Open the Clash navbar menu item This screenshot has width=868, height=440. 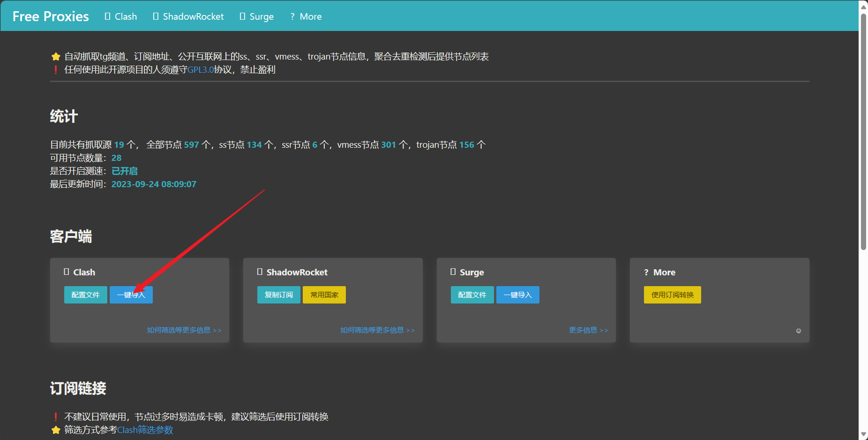(121, 16)
